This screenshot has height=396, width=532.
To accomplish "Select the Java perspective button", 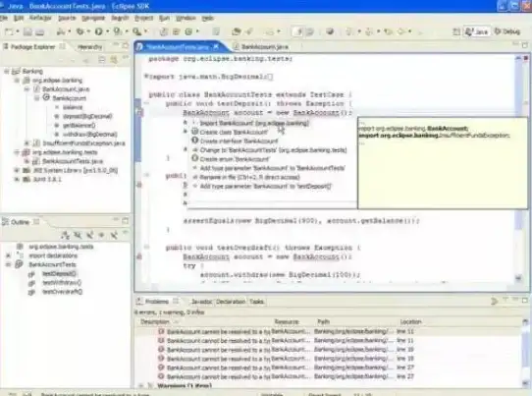I will [x=477, y=31].
